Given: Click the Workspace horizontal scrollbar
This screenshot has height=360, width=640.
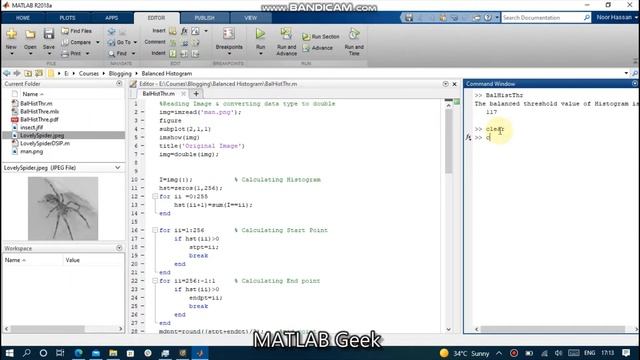Looking at the screenshot, I should pos(47,329).
